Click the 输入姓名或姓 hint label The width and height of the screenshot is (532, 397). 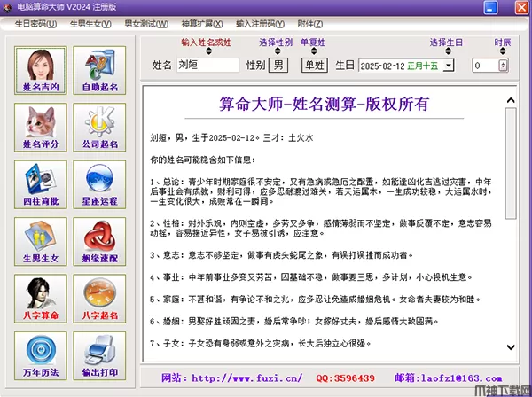206,43
